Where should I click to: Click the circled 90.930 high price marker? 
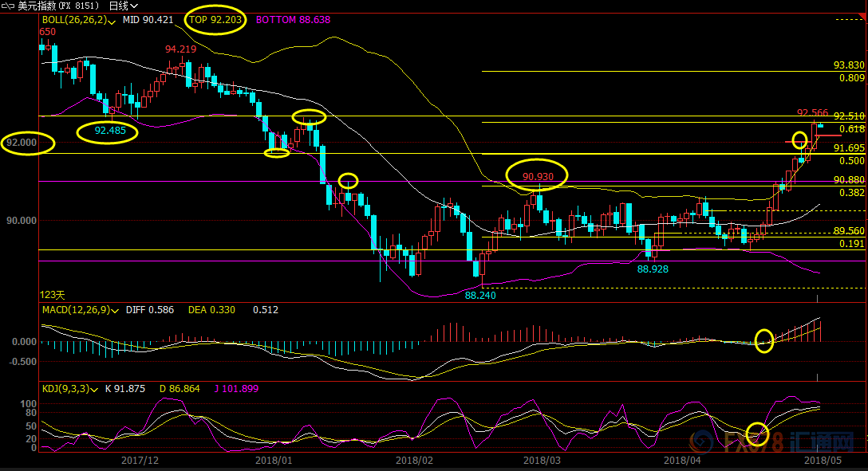click(x=538, y=175)
